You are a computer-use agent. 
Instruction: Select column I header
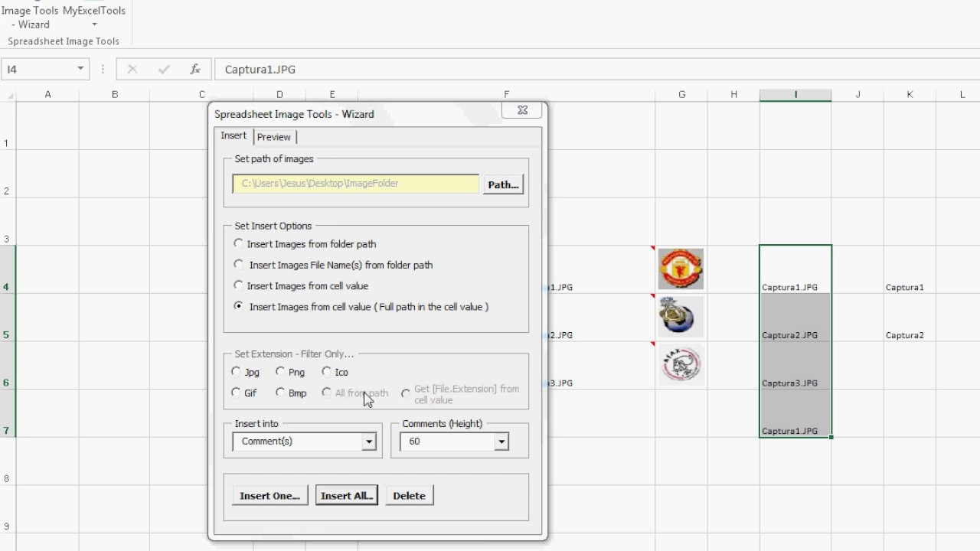tap(795, 95)
